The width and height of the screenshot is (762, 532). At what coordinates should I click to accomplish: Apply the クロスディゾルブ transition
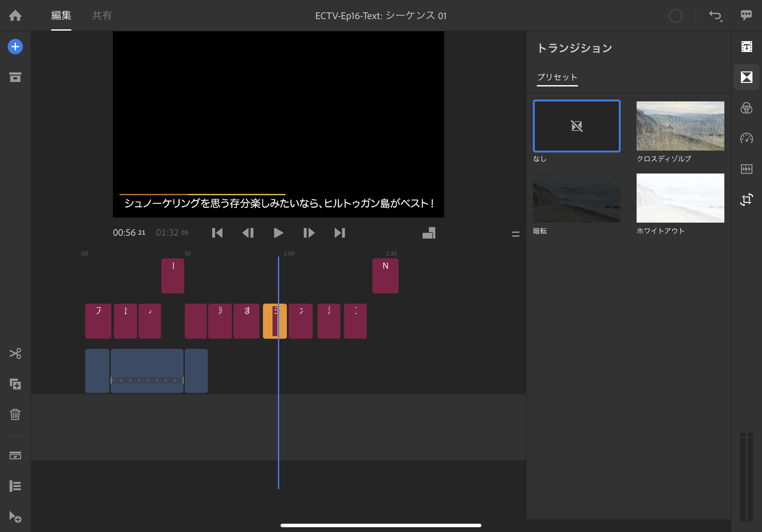point(680,126)
